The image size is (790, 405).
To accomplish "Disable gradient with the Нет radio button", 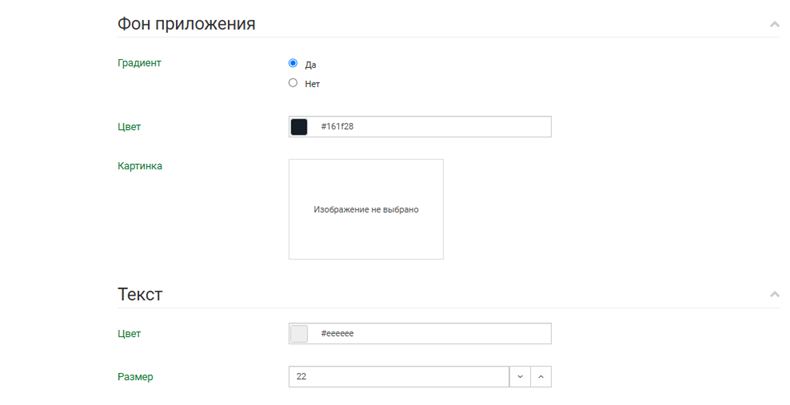I will (x=293, y=83).
